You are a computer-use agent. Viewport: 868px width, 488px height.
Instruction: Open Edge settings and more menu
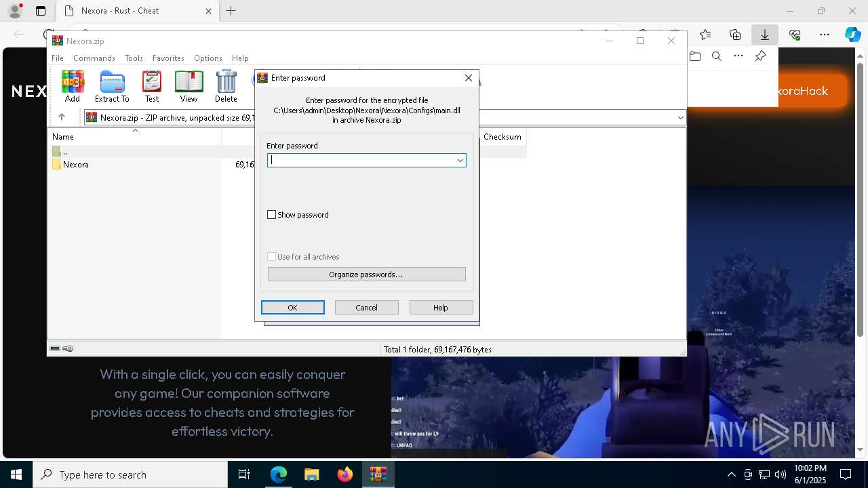pyautogui.click(x=825, y=35)
